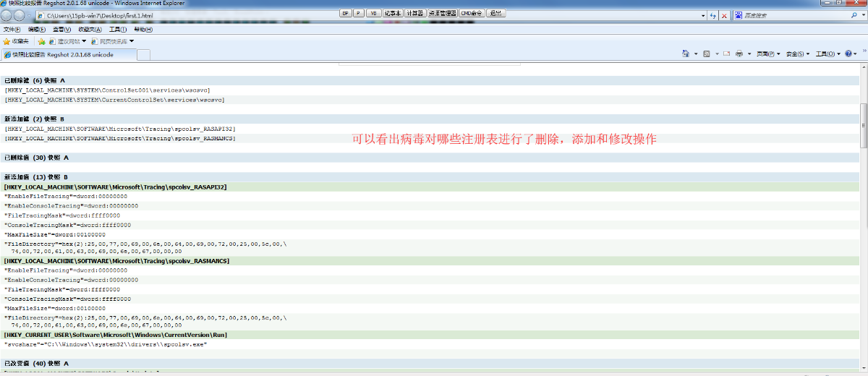Click the 已删除值 (30) 快照 A heading
The height and width of the screenshot is (376, 868).
coord(36,157)
